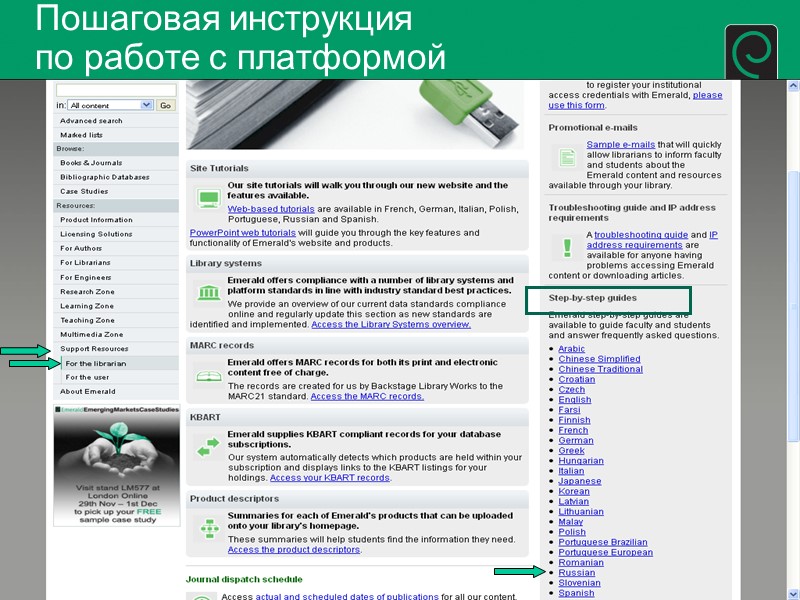Select 'Support Resources' in the navigation
The width and height of the screenshot is (800, 600).
pyautogui.click(x=93, y=348)
